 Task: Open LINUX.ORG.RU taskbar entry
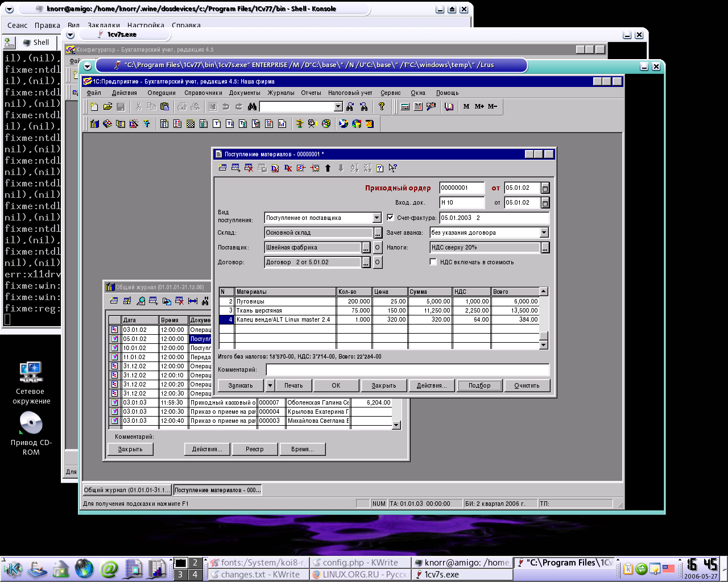pyautogui.click(x=361, y=575)
